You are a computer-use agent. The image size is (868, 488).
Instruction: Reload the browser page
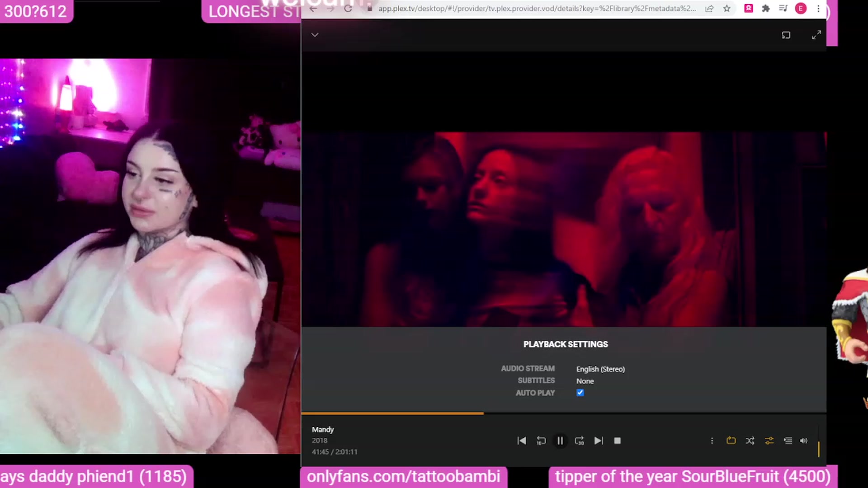coord(348,9)
